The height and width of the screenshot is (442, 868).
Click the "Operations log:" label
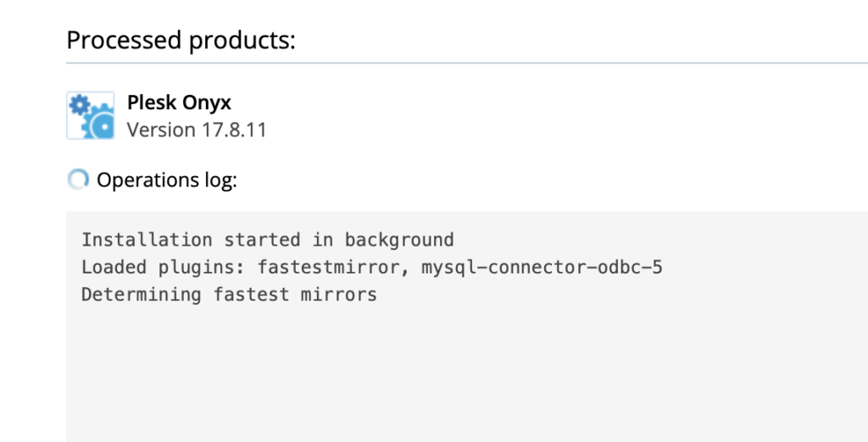tap(167, 180)
